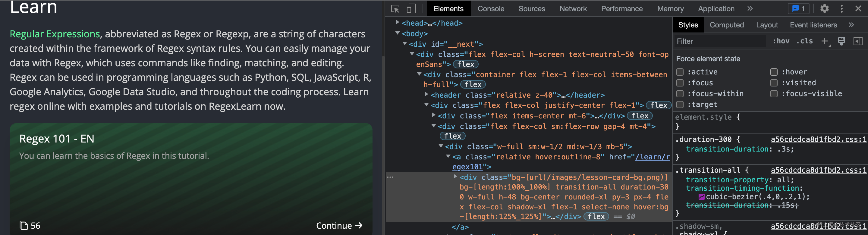Click flex badge next to h-full">
The image size is (868, 235).
click(x=473, y=84)
